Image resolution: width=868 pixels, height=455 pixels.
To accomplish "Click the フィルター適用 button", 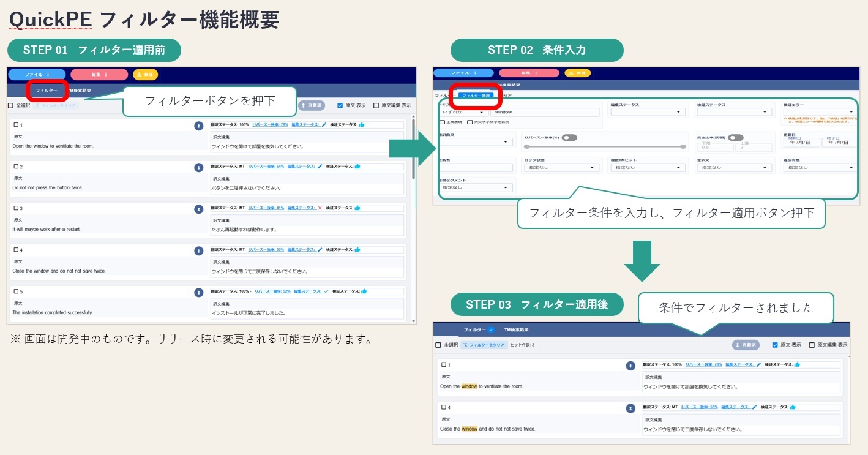I will 476,96.
